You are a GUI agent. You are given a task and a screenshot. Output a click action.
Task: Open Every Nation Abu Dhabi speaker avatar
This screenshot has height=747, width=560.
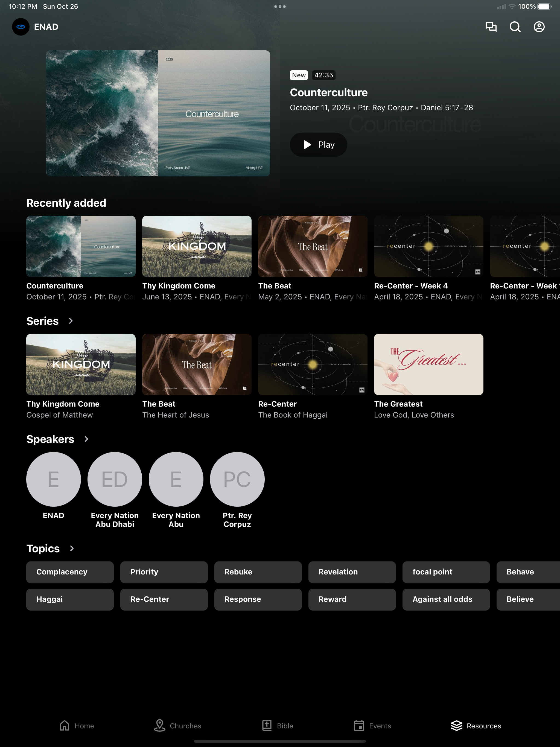(115, 479)
